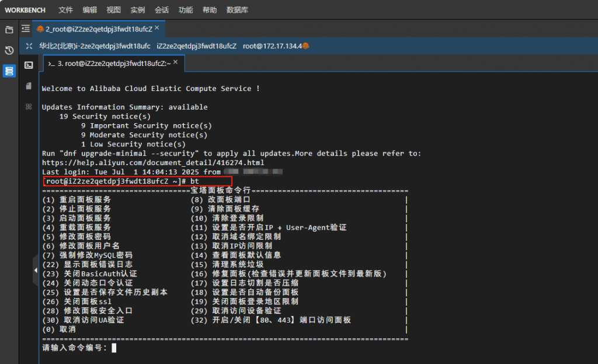Open the document file panel icon
598x364 pixels.
pos(29,86)
